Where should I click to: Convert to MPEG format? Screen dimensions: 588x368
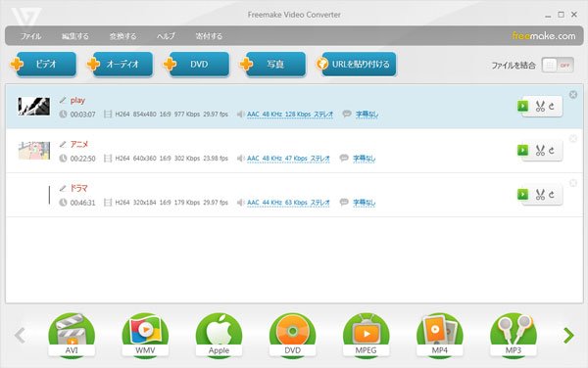[x=366, y=336]
